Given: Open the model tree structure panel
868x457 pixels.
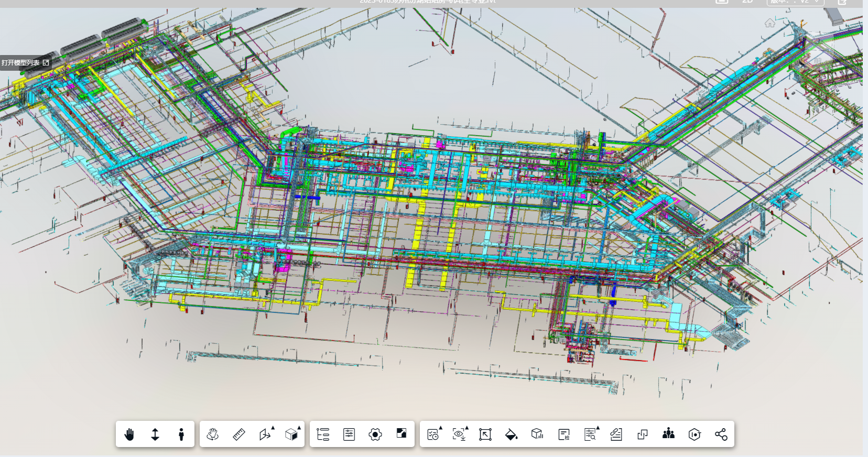Looking at the screenshot, I should point(323,434).
